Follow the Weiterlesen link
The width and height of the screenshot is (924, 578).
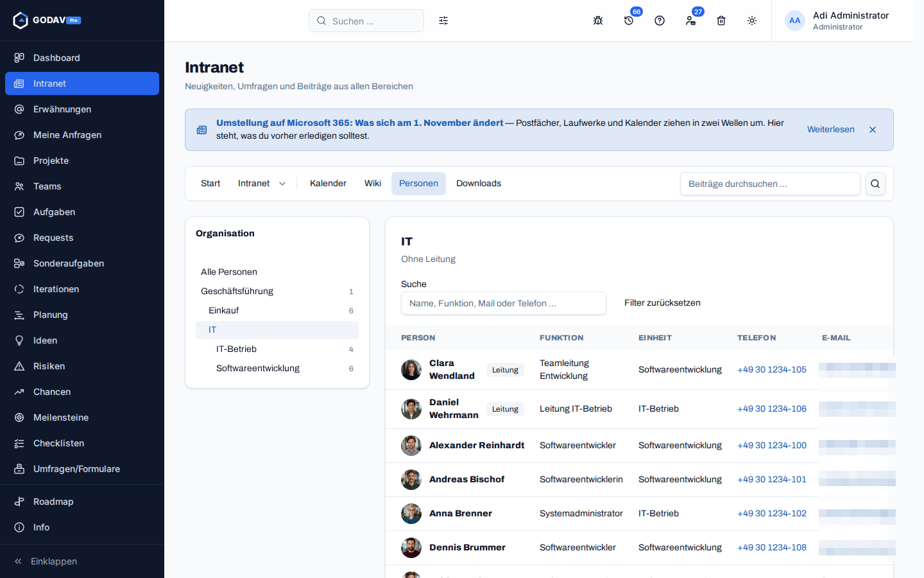pos(831,130)
